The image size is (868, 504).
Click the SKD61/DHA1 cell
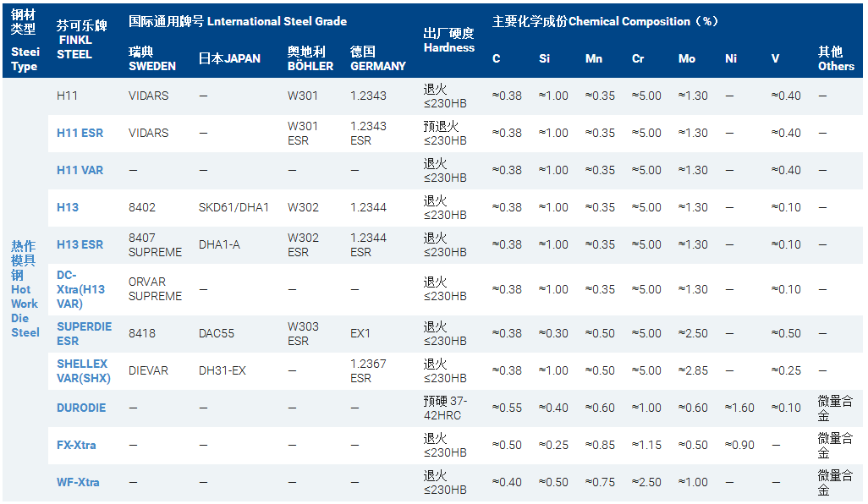pos(233,207)
